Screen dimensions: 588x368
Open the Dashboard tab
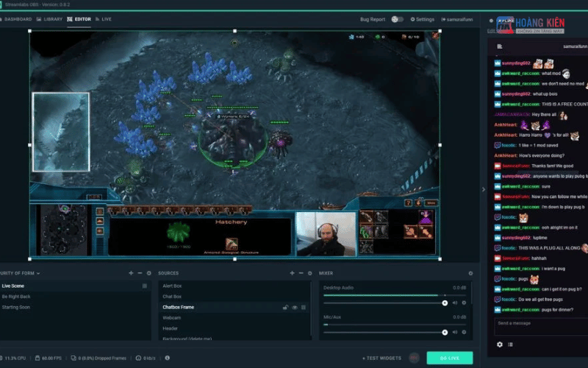(15, 19)
